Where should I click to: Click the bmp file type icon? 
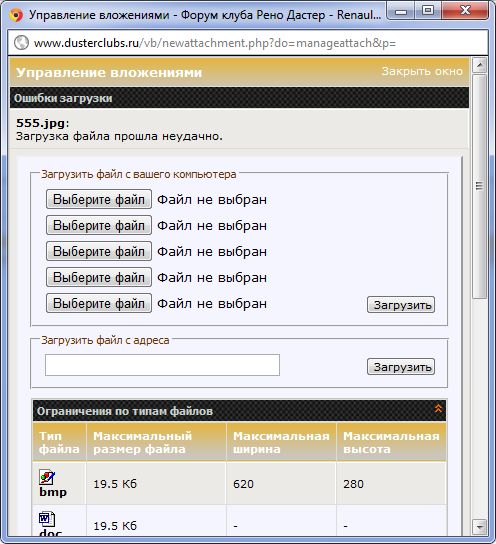(x=46, y=477)
